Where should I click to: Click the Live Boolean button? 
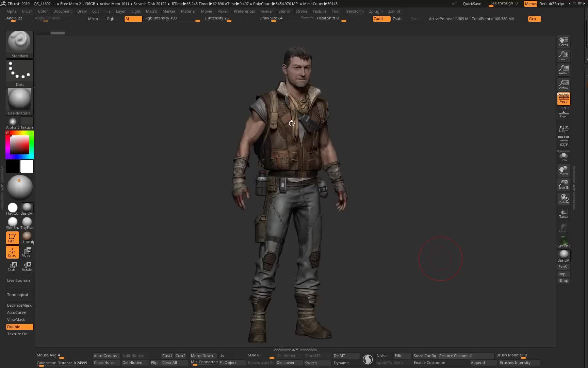pyautogui.click(x=20, y=280)
